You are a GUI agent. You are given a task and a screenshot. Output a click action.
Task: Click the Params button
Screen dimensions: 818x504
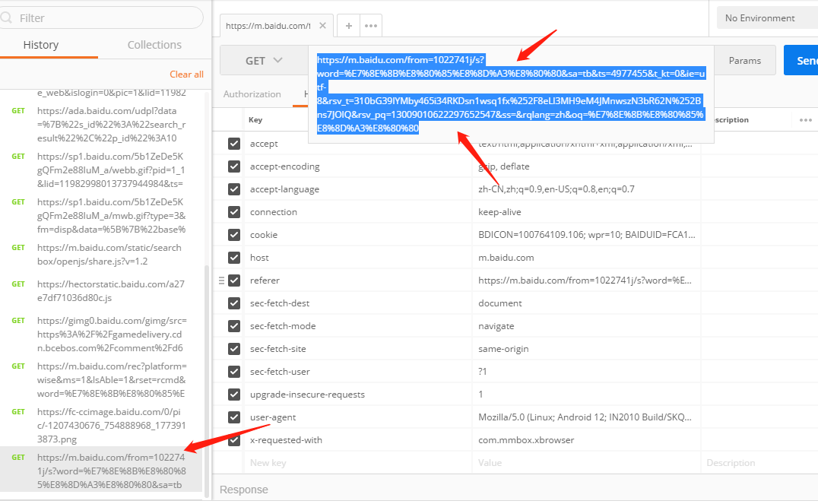(x=744, y=61)
